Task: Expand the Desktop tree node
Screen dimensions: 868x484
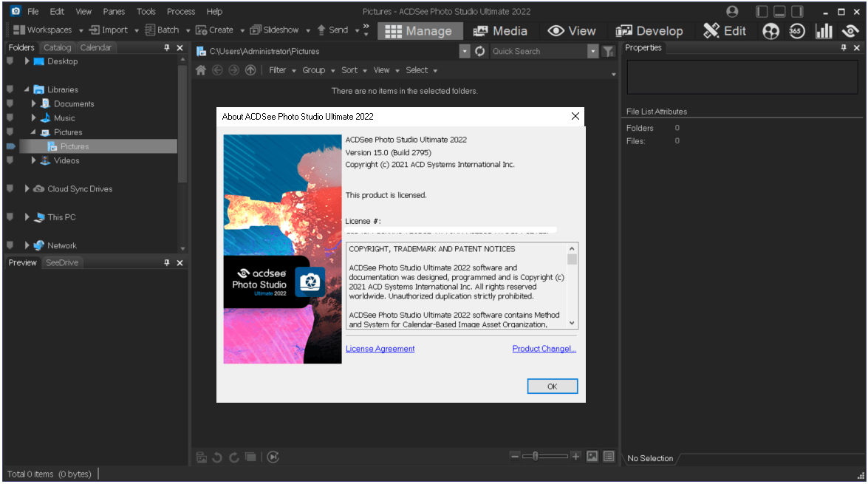Action: pyautogui.click(x=27, y=61)
